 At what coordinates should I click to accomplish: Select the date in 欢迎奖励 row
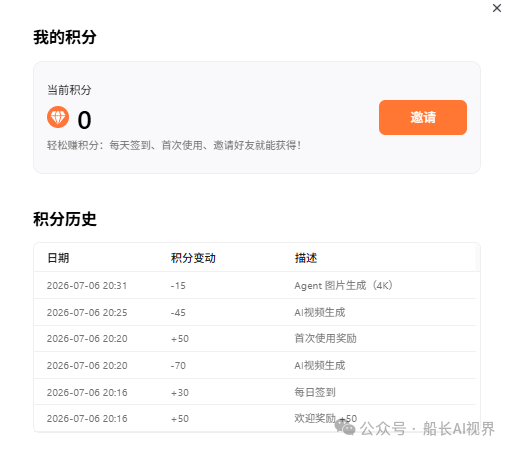tap(87, 419)
